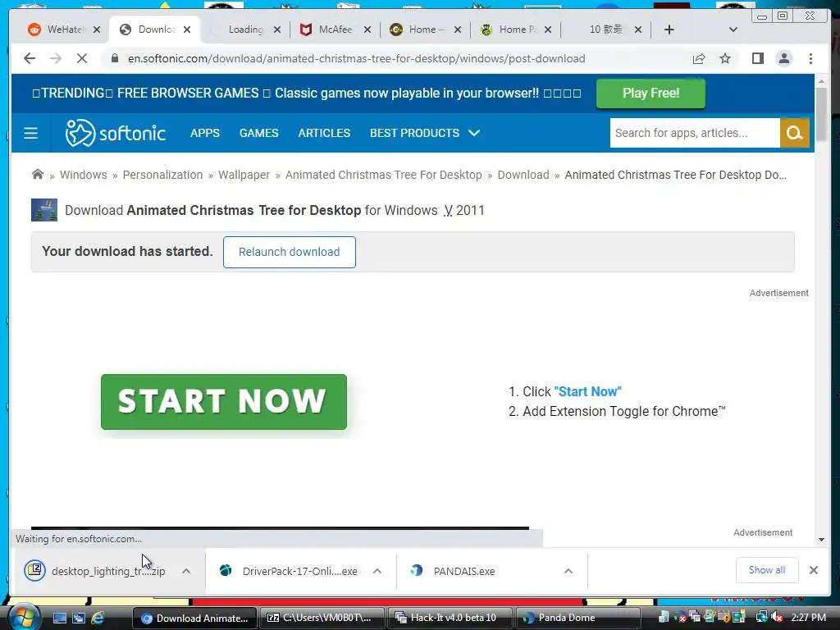Open the Chrome profile avatar
Screen dimensions: 840x630
point(784,58)
